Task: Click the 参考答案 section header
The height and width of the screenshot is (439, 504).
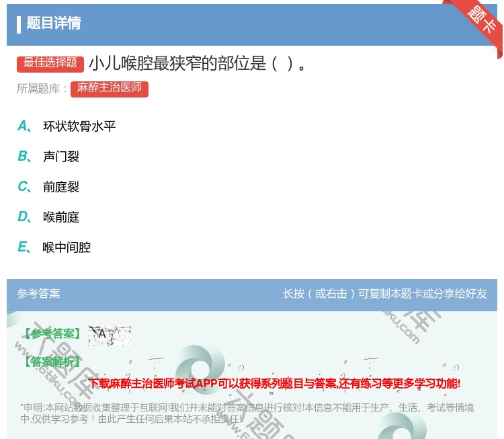Action: (38, 294)
